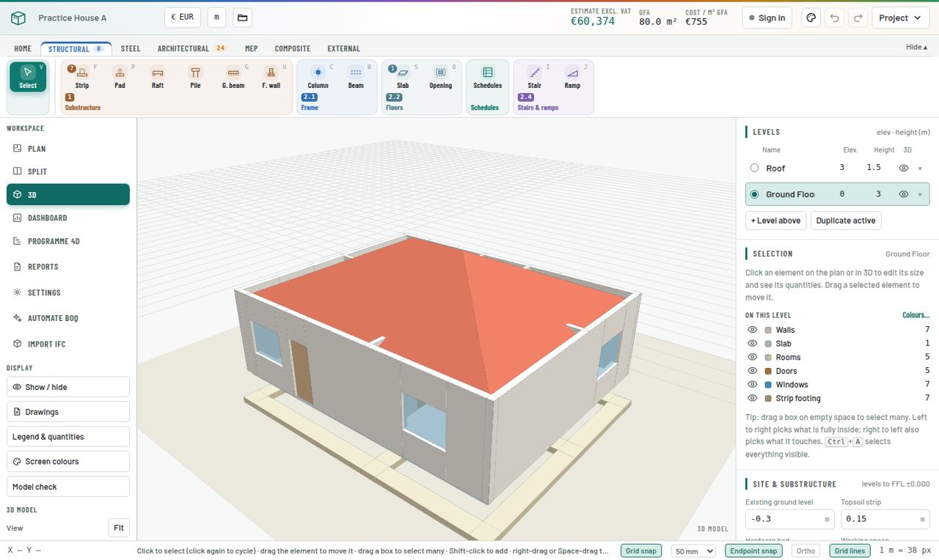The height and width of the screenshot is (560, 939).
Task: Open the MEP tab
Action: coord(251,48)
